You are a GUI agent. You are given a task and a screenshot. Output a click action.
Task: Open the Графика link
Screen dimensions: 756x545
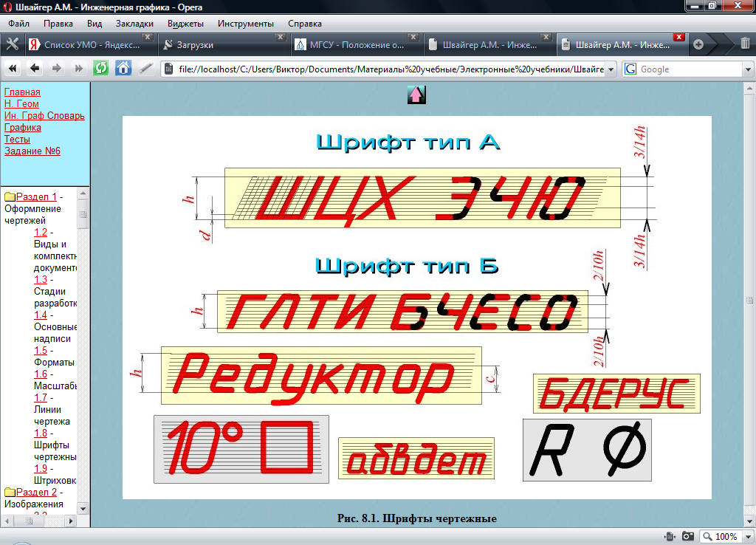point(23,127)
